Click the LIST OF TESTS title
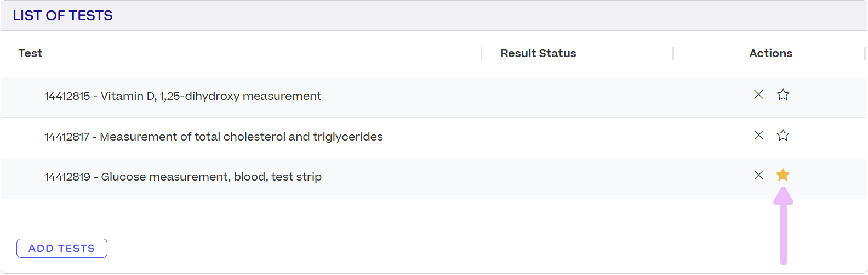Screen dimensions: 868x275 [63, 16]
